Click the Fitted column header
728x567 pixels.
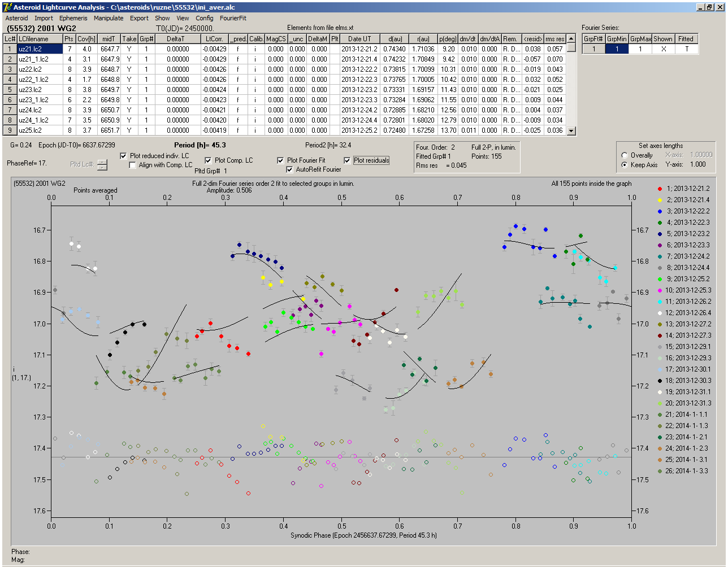coord(686,39)
